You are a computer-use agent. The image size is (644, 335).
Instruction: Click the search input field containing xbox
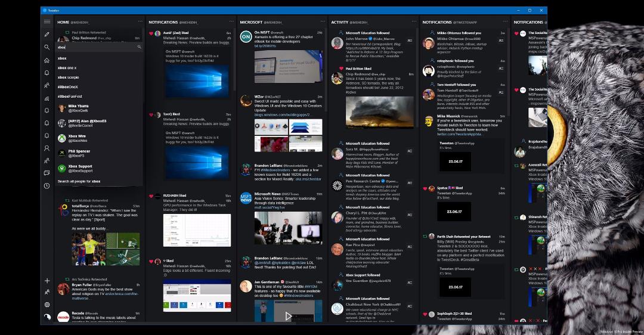[x=99, y=47]
